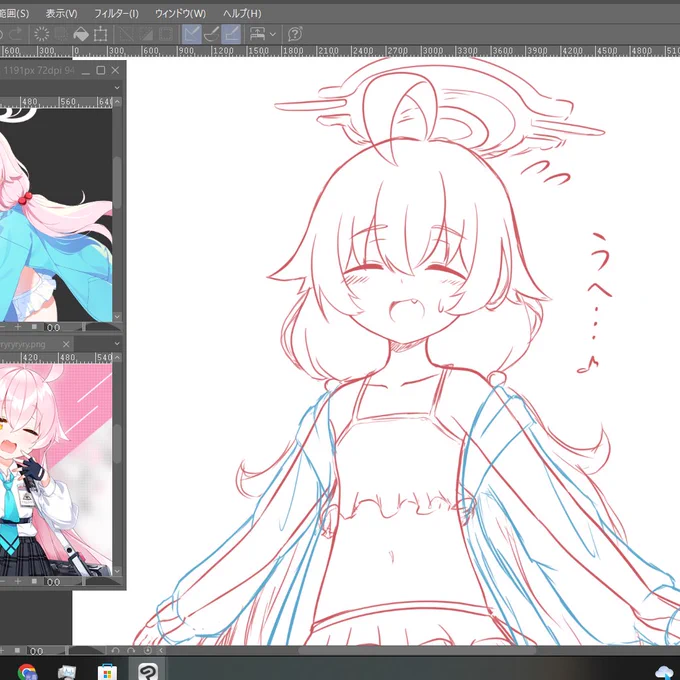Open the フィルター(I) menu
This screenshot has height=680, width=680.
(x=116, y=13)
